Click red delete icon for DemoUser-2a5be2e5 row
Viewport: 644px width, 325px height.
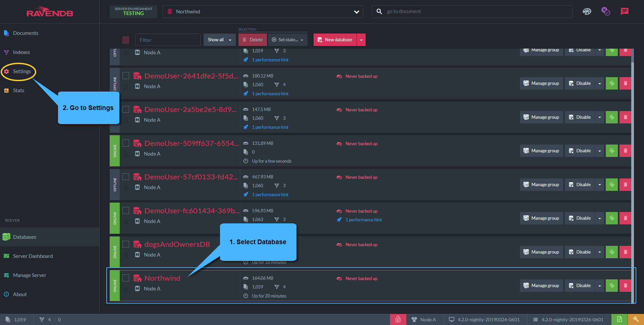click(625, 117)
